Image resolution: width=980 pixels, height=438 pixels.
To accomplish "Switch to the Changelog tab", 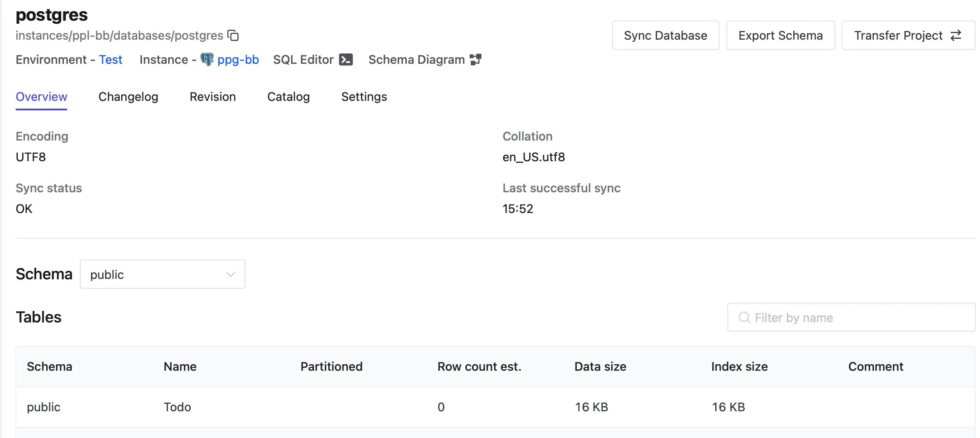I will point(128,97).
